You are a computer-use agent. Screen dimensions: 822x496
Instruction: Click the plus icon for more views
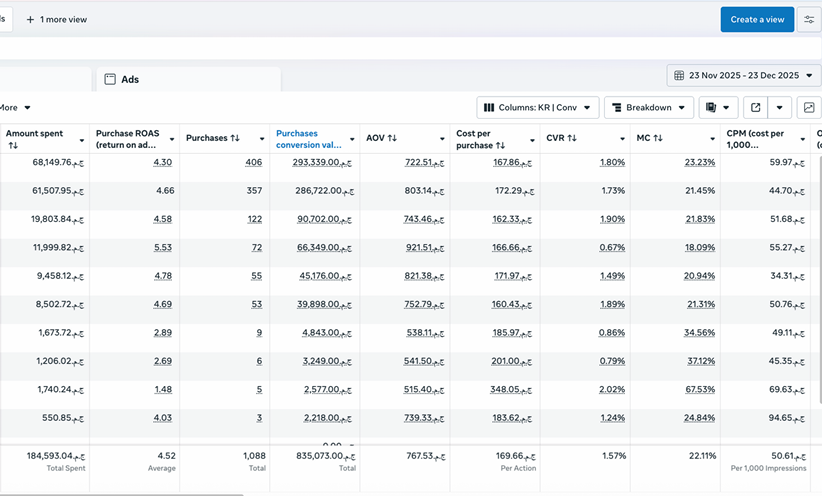click(30, 20)
